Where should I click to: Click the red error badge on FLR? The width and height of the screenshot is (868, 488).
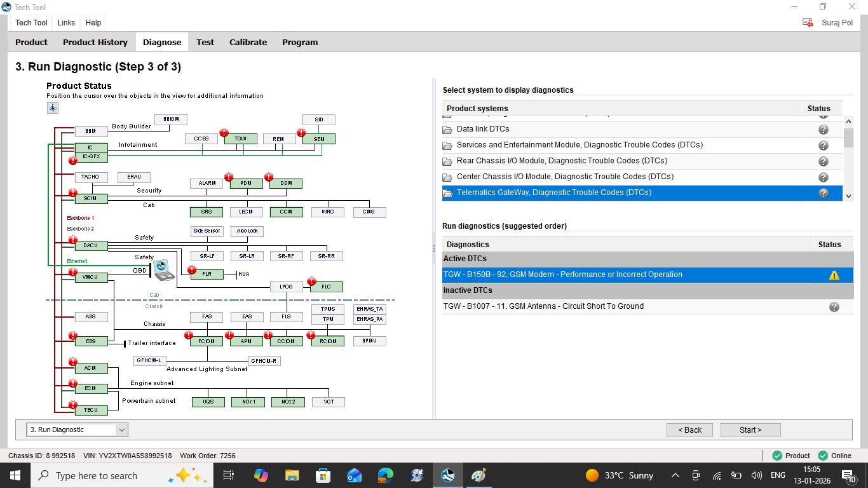click(x=192, y=270)
